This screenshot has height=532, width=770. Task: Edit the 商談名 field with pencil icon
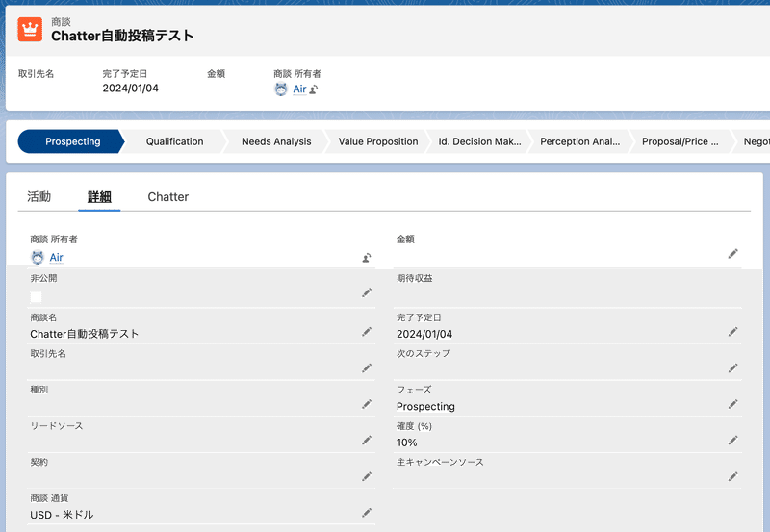[367, 332]
